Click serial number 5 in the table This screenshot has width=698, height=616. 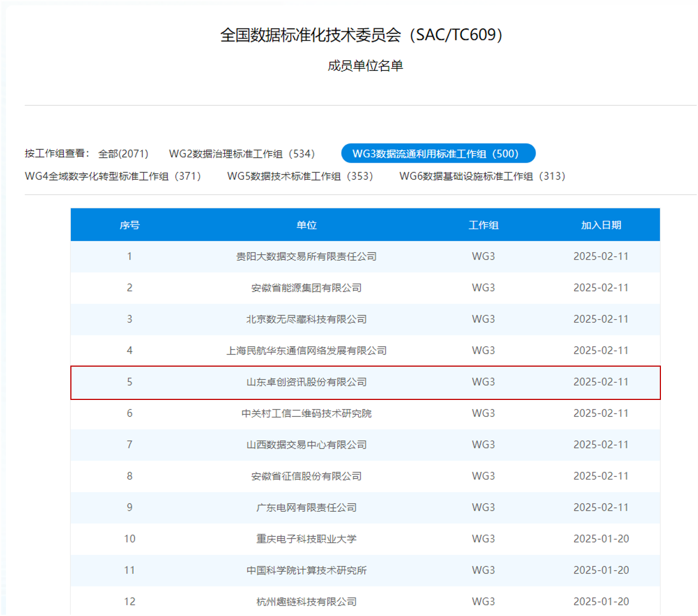tap(130, 381)
